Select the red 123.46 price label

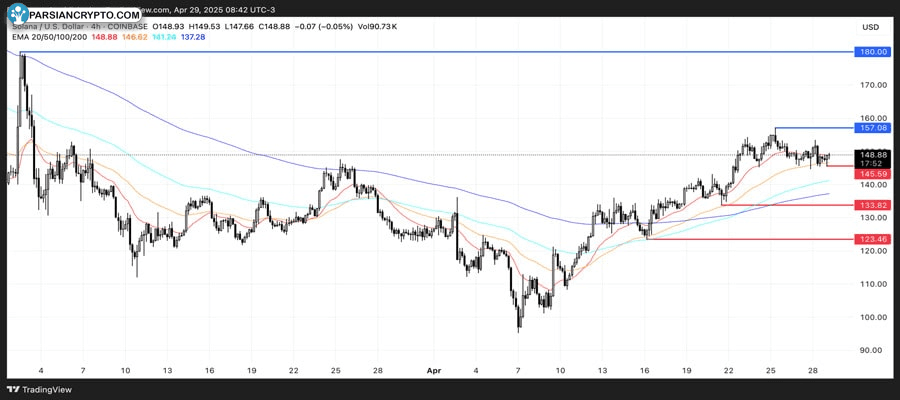872,239
